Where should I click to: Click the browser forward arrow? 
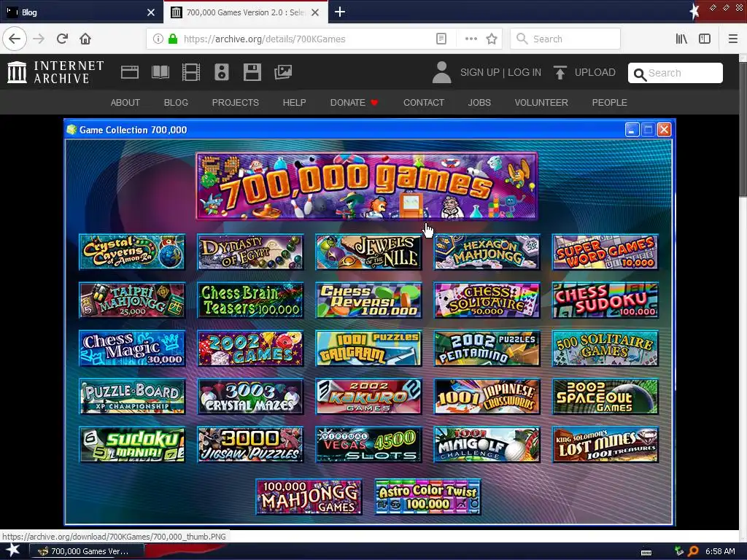point(39,39)
